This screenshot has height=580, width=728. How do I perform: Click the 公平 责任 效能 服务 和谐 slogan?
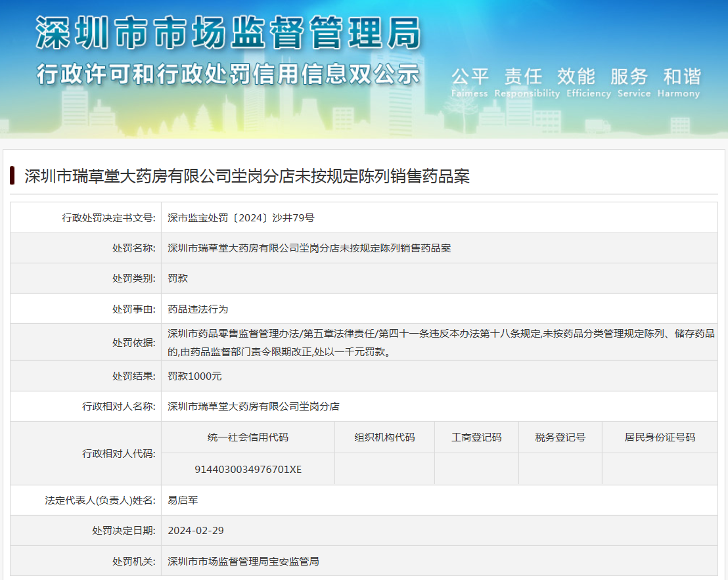pos(576,77)
